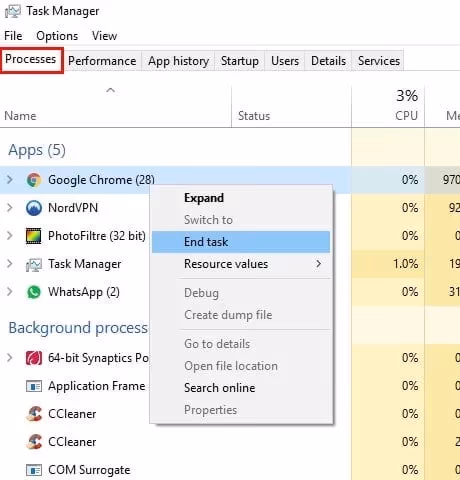Click the Apps (5) group header
This screenshot has height=480, width=460.
(37, 150)
